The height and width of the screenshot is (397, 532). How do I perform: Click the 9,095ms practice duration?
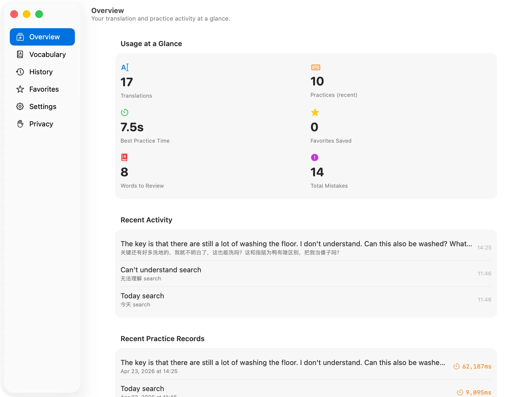coord(479,392)
